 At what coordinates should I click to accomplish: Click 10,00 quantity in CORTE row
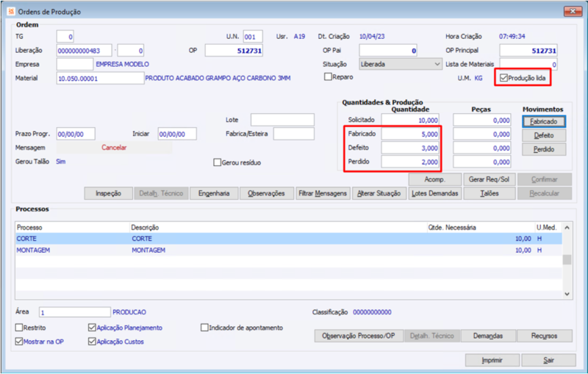(523, 239)
